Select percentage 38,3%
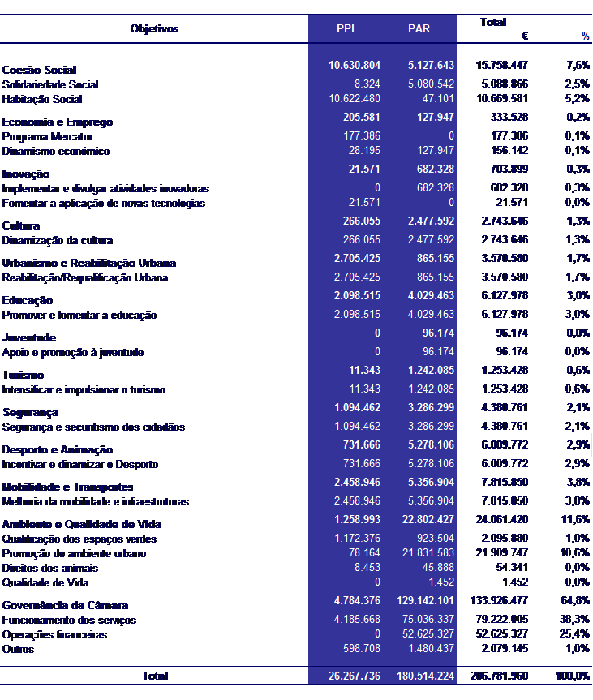Image resolution: width=593 pixels, height=700 pixels. click(575, 620)
